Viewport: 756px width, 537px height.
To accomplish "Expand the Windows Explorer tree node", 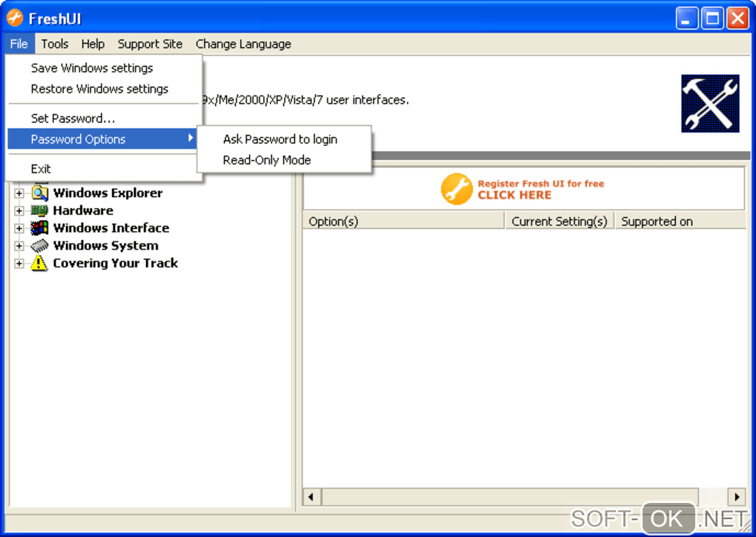I will click(x=19, y=193).
